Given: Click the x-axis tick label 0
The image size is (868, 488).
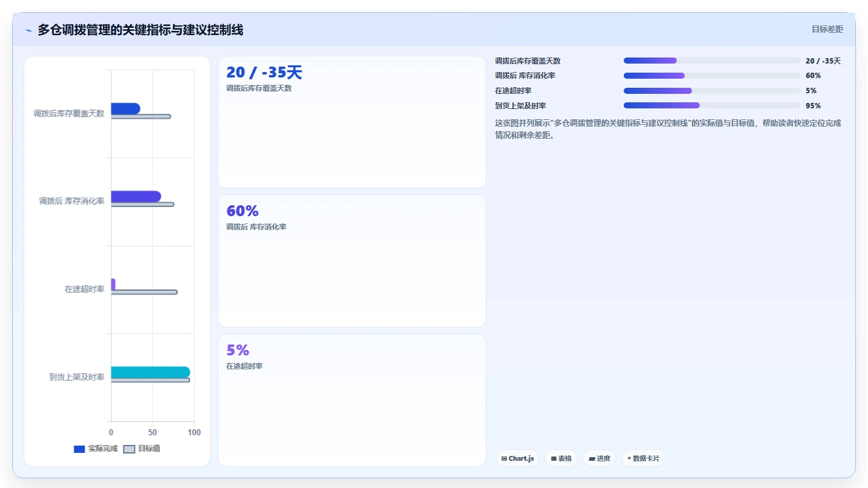Looking at the screenshot, I should 111,432.
